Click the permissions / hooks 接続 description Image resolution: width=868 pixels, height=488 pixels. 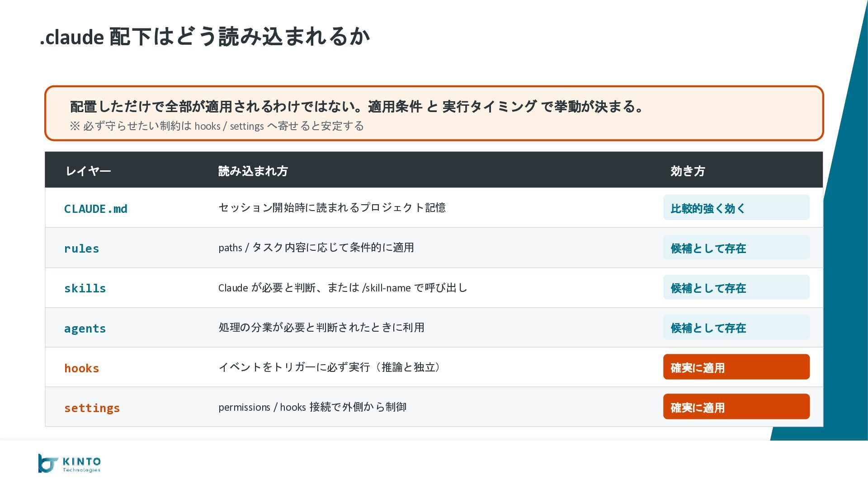[312, 407]
